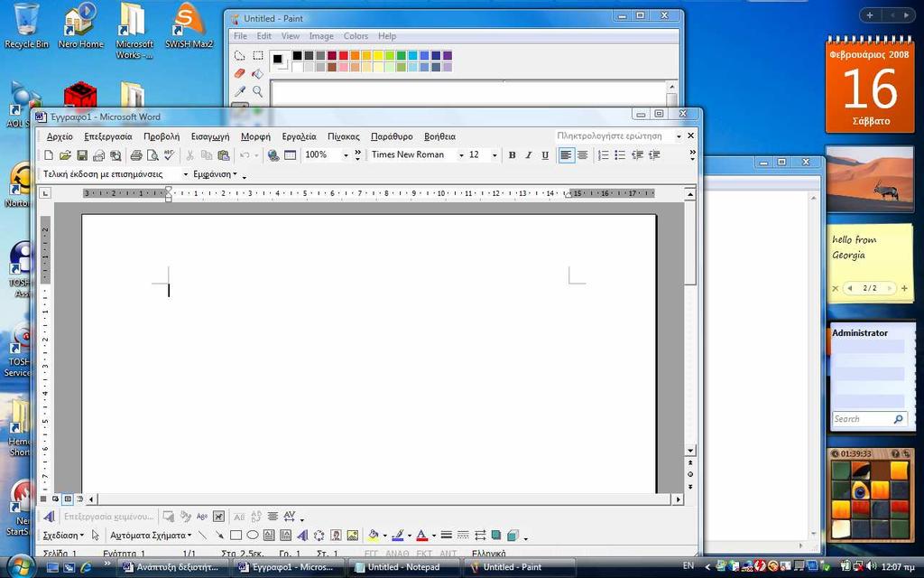Image resolution: width=924 pixels, height=578 pixels.
Task: Click the Select Objects pointer in Drawing toolbar
Action: 96,535
